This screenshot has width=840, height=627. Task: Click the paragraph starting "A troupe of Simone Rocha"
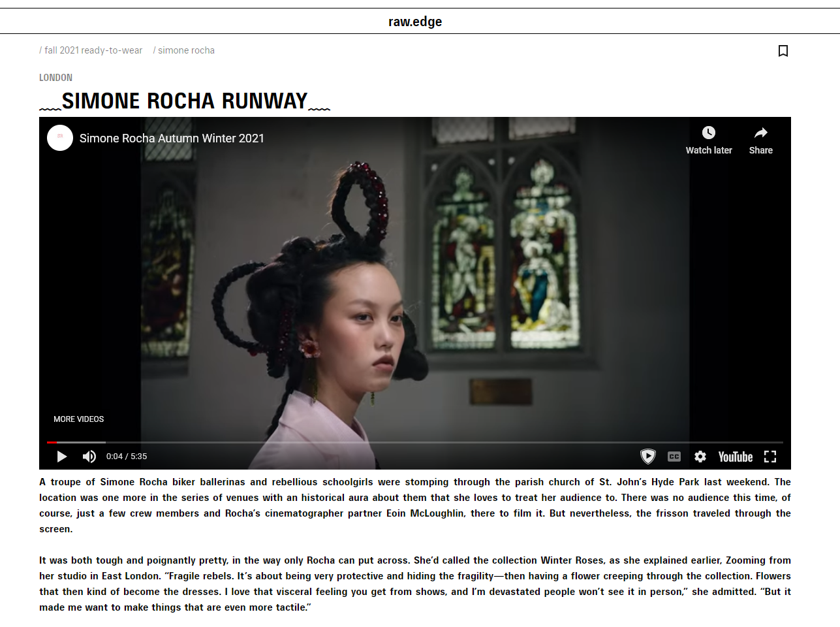click(415, 506)
